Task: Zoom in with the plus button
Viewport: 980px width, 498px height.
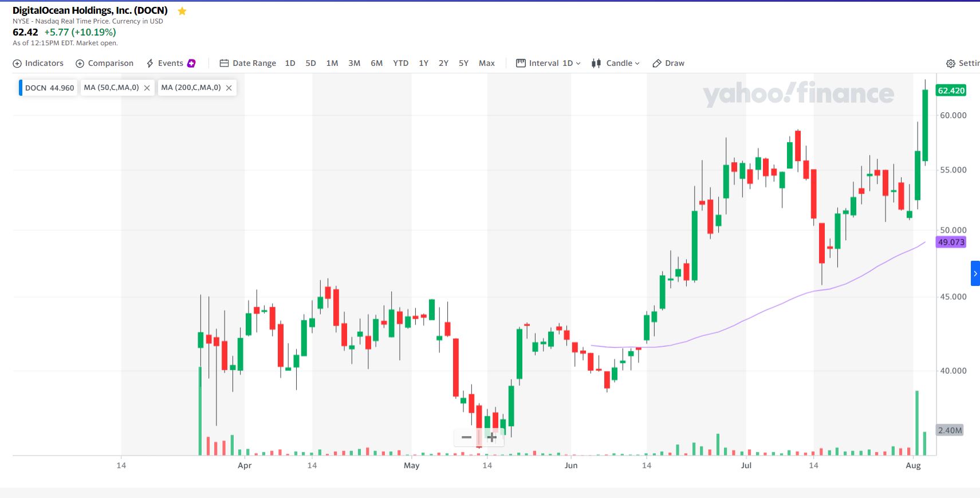Action: 491,437
